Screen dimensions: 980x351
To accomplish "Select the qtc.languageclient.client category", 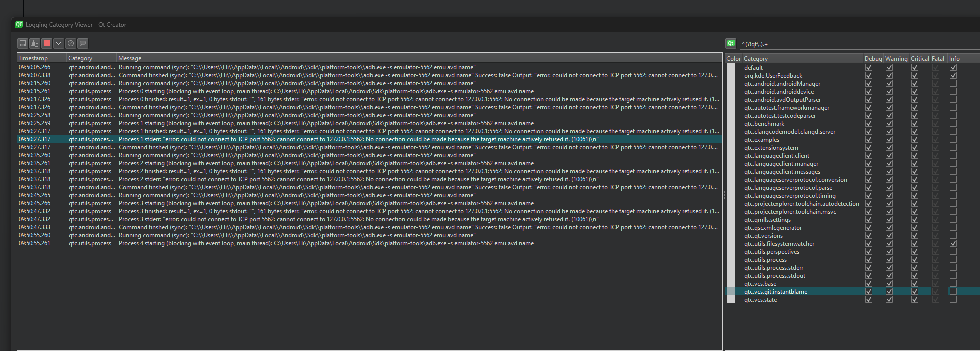I will (776, 156).
